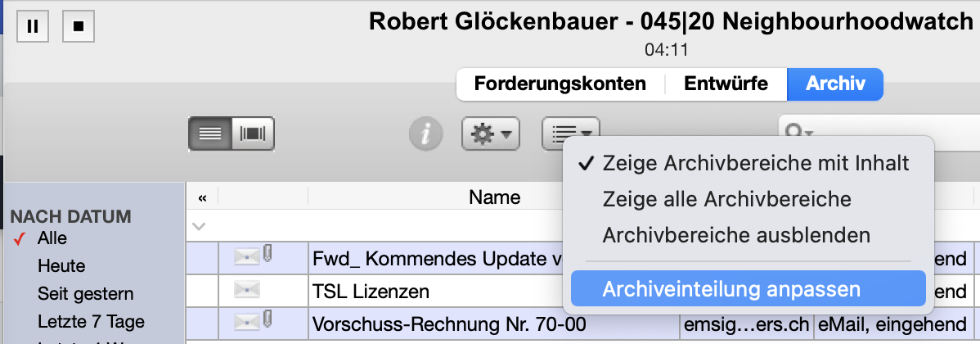980x344 pixels.
Task: Open the info button
Action: coord(426,134)
